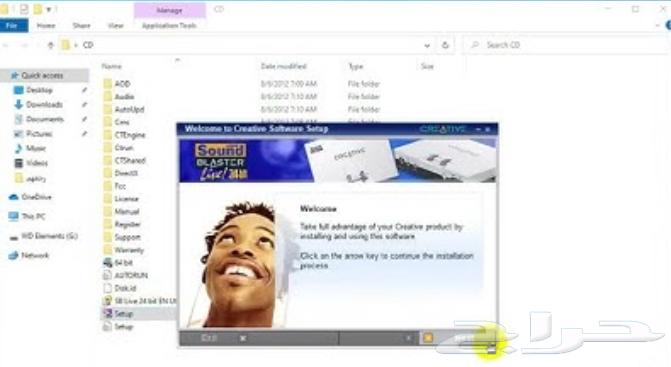Open the Warranty folder
The height and width of the screenshot is (367, 671).
(x=129, y=250)
